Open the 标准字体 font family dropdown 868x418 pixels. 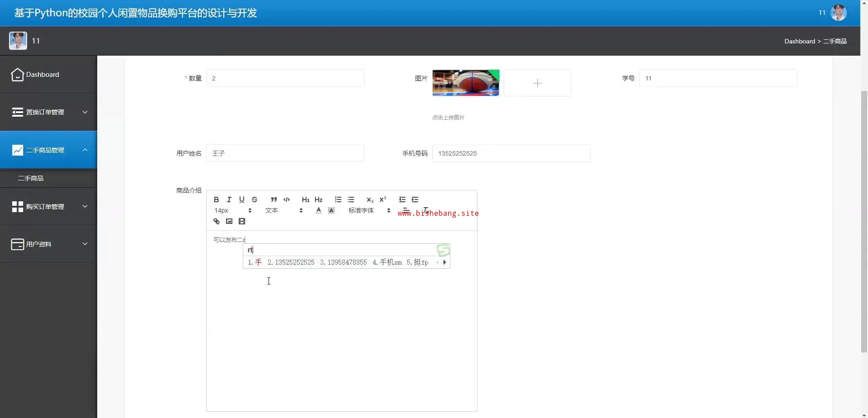(x=369, y=210)
